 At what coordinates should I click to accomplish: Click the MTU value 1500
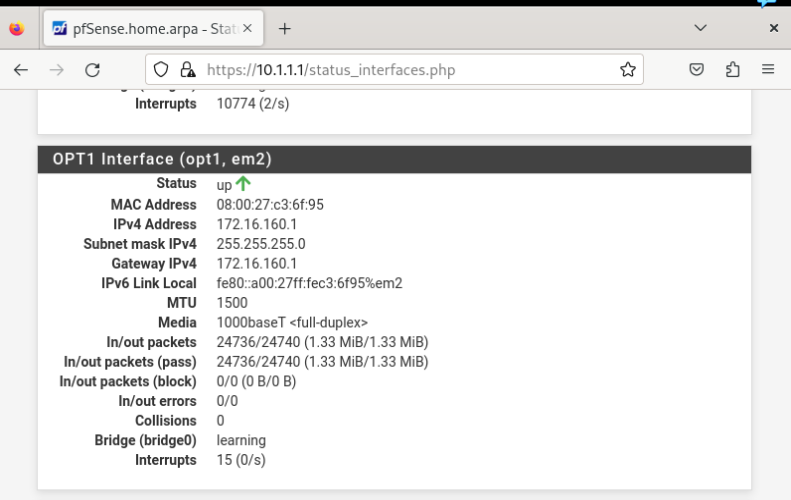click(232, 303)
